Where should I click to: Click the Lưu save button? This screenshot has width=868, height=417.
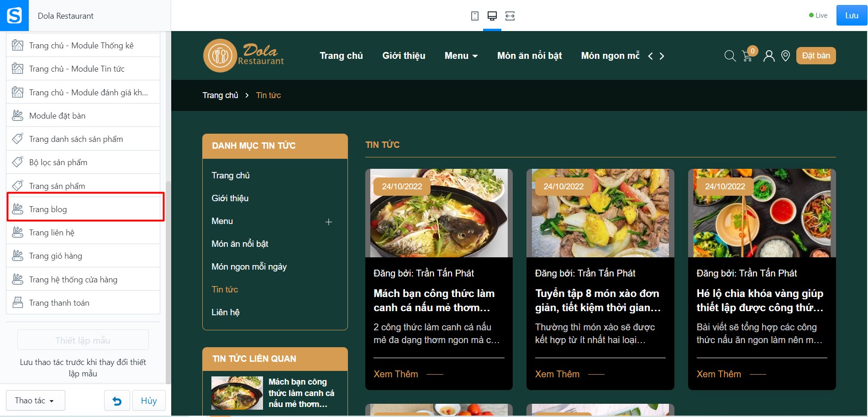tap(852, 16)
